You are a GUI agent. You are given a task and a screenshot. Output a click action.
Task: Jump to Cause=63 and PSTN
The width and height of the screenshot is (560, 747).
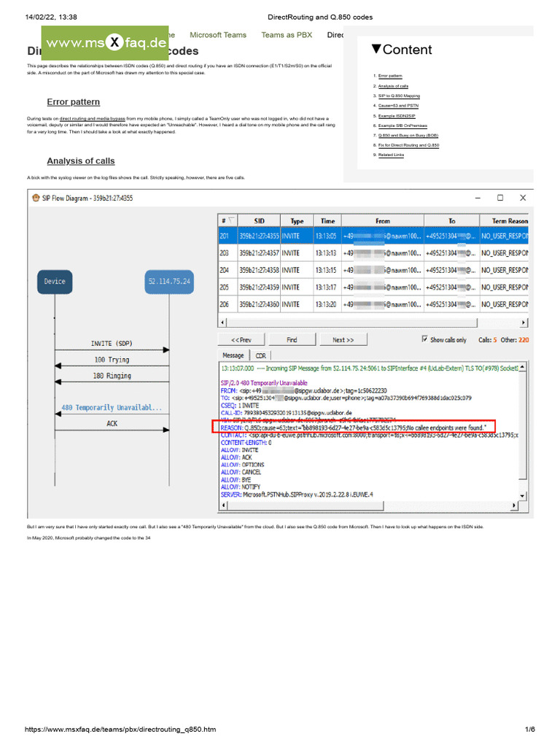tap(398, 106)
